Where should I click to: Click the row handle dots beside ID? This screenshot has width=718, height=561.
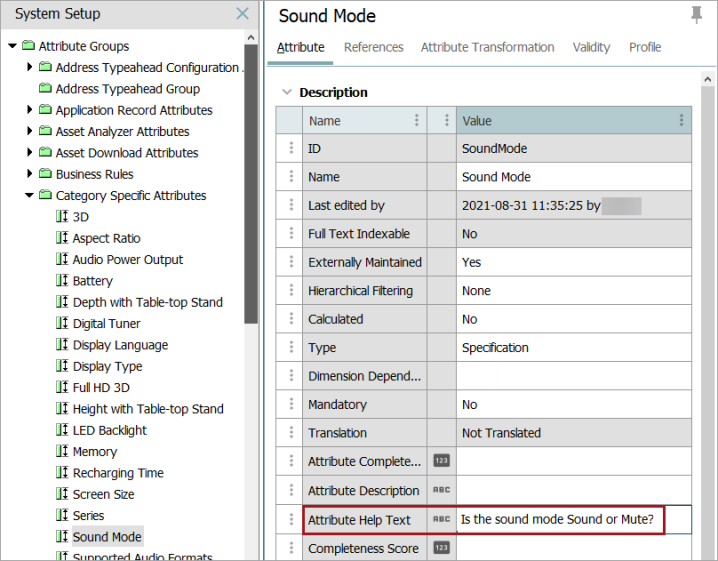pyautogui.click(x=291, y=147)
